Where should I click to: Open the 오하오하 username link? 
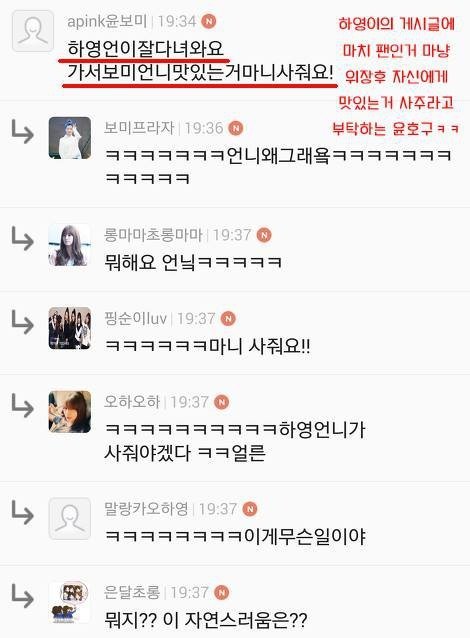132,402
